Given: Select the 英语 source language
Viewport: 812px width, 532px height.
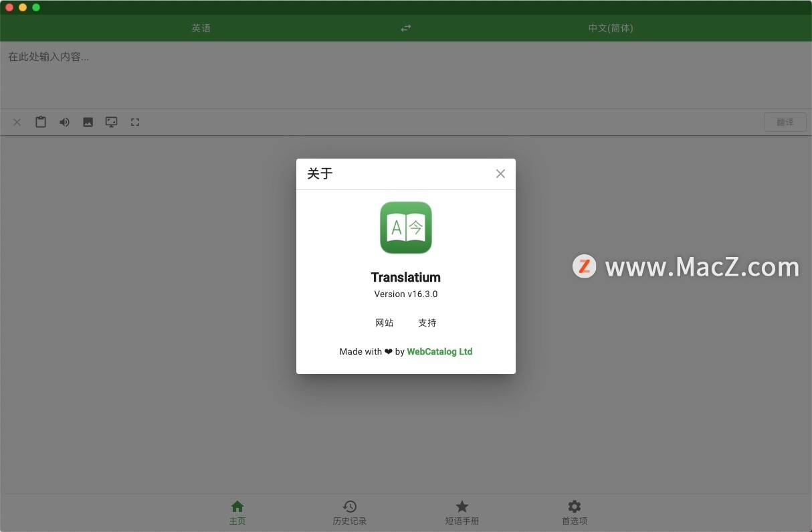Looking at the screenshot, I should click(201, 28).
